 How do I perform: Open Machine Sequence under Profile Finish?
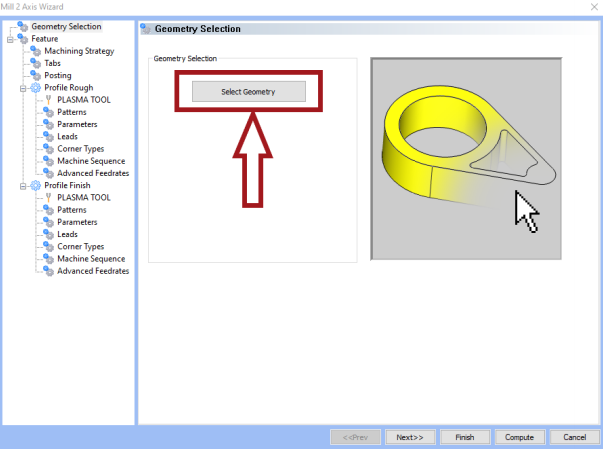pyautogui.click(x=91, y=259)
